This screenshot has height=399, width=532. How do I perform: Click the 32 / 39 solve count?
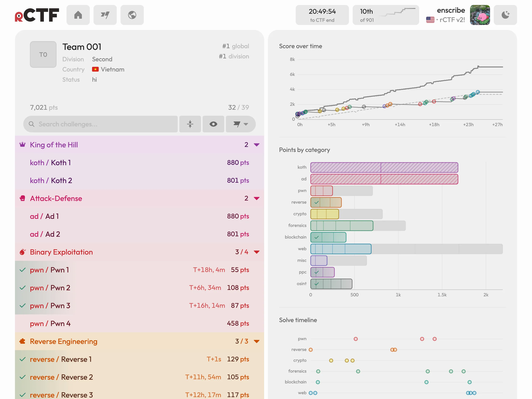pyautogui.click(x=238, y=107)
